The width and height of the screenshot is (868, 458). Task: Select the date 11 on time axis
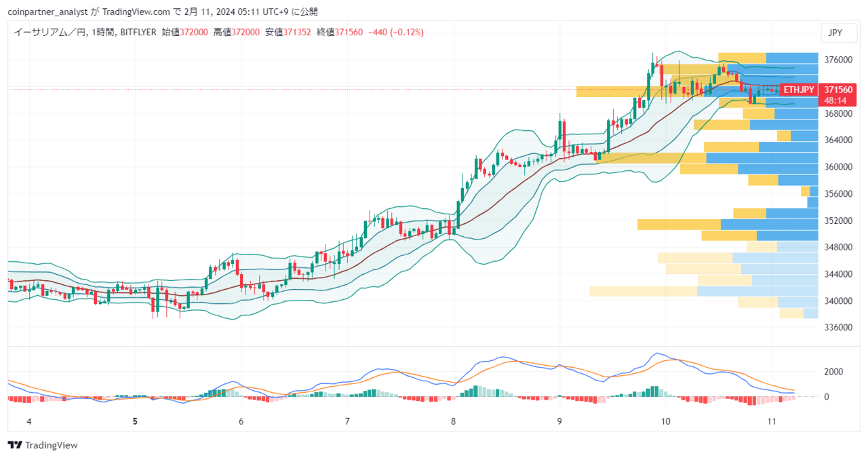coord(772,421)
